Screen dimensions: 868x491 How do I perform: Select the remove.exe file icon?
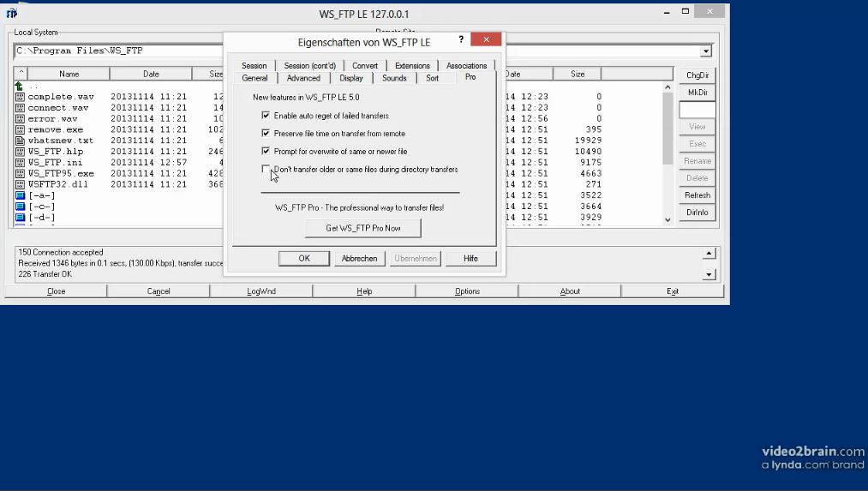(x=20, y=129)
